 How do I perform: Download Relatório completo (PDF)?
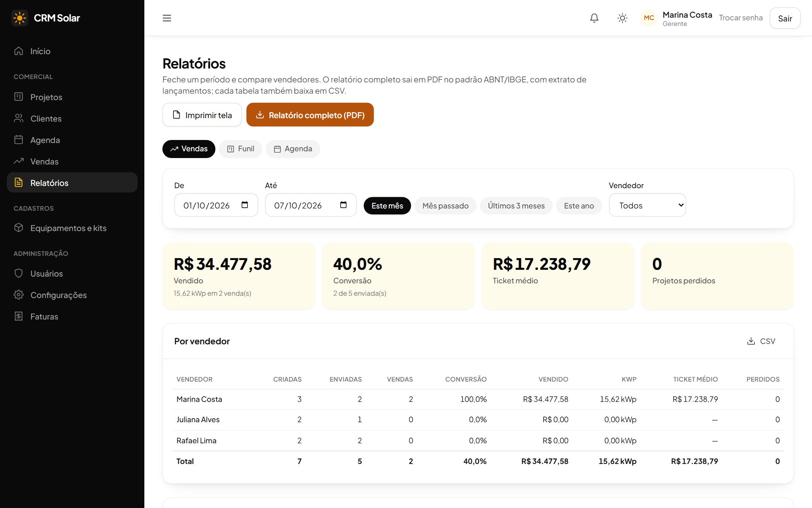tap(310, 115)
